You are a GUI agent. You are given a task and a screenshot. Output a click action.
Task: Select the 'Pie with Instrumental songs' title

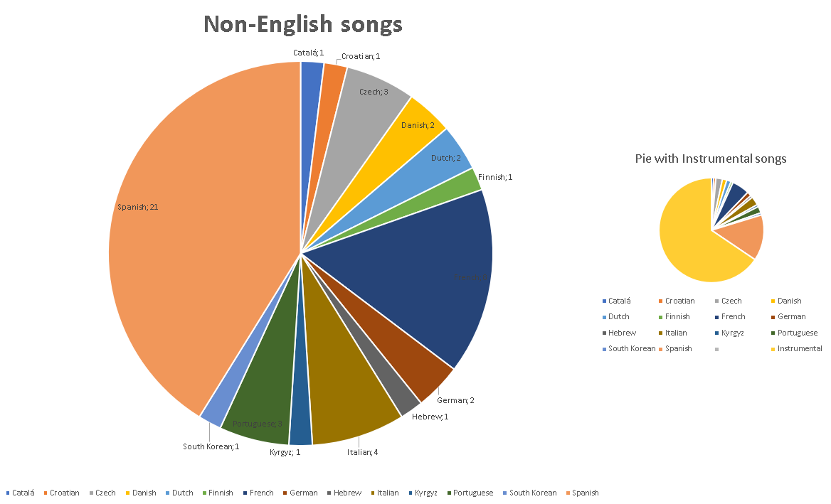[711, 159]
